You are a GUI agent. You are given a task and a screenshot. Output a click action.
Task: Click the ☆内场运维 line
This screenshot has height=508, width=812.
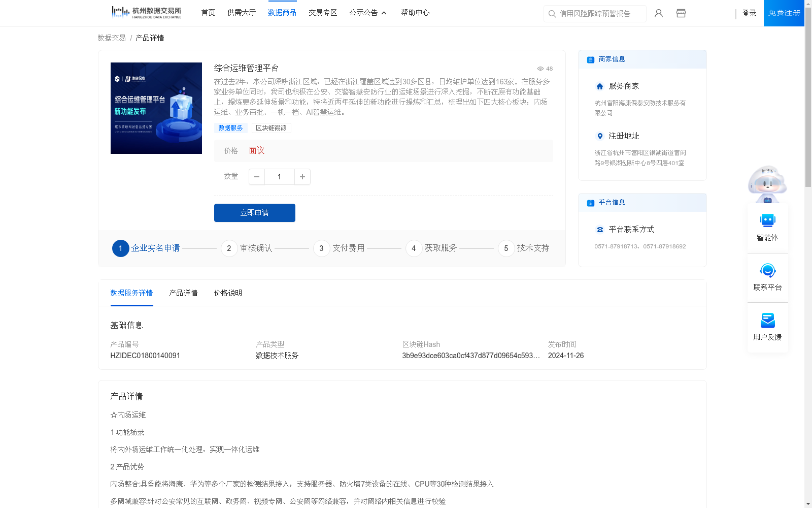click(128, 415)
